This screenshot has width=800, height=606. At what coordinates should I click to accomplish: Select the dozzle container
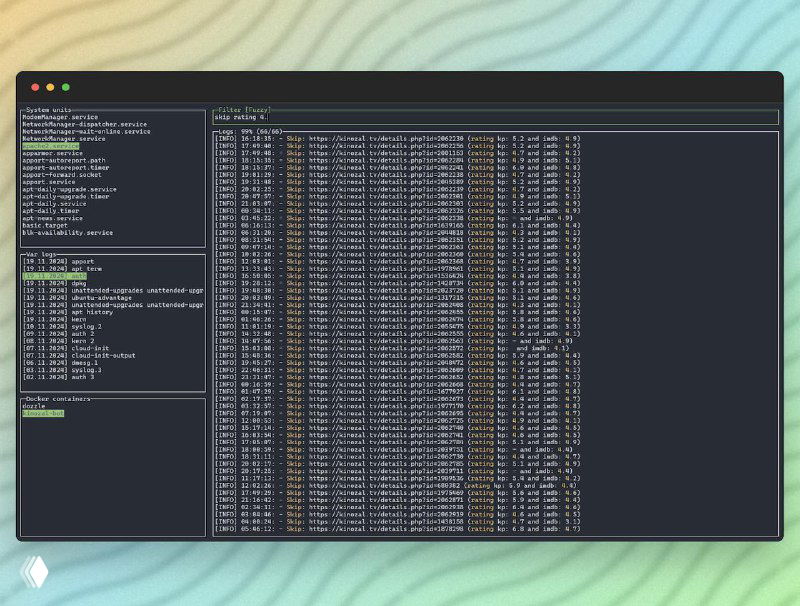click(x=35, y=404)
